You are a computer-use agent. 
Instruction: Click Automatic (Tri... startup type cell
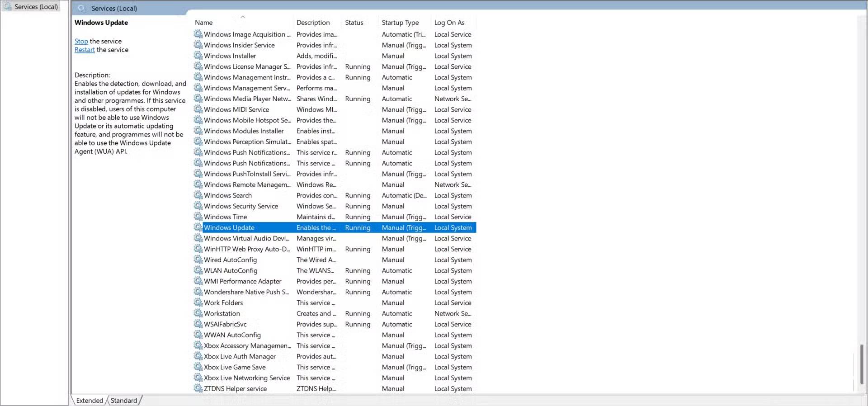coord(404,34)
